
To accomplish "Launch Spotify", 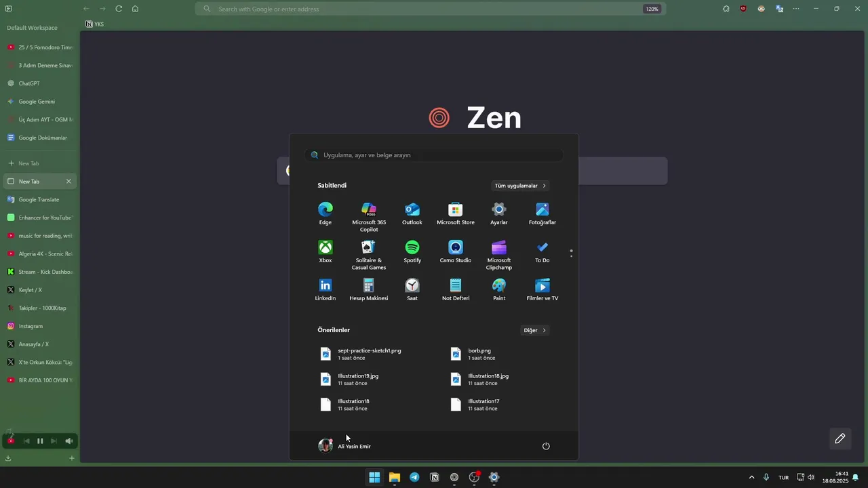I will 412,251.
